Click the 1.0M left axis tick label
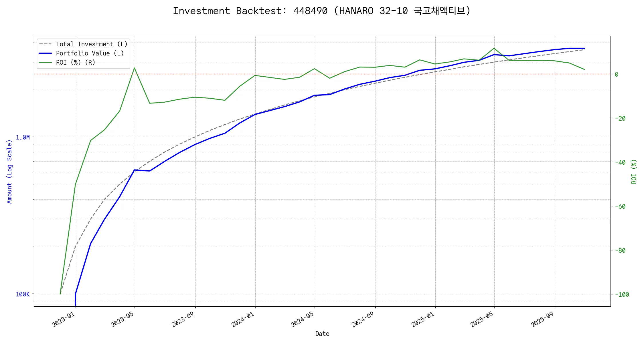This screenshot has height=343, width=644. coord(23,137)
